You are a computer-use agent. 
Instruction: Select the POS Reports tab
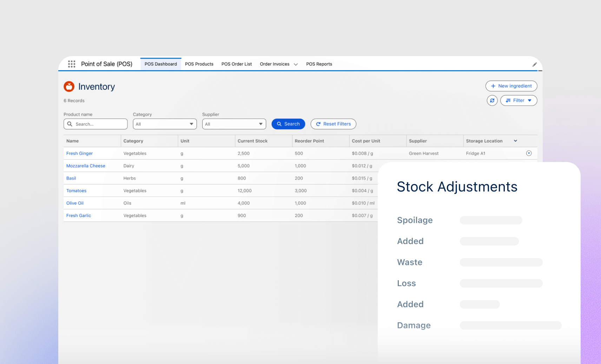click(x=319, y=64)
